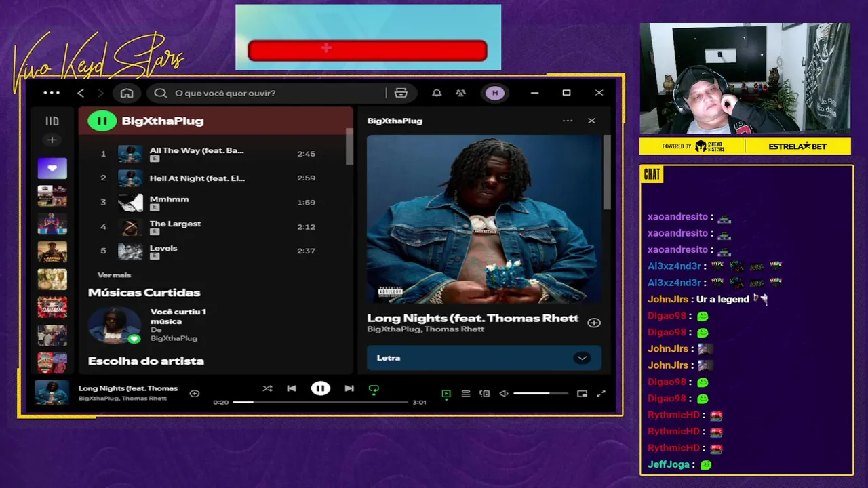Open the 'H' profile avatar menu

(x=495, y=93)
